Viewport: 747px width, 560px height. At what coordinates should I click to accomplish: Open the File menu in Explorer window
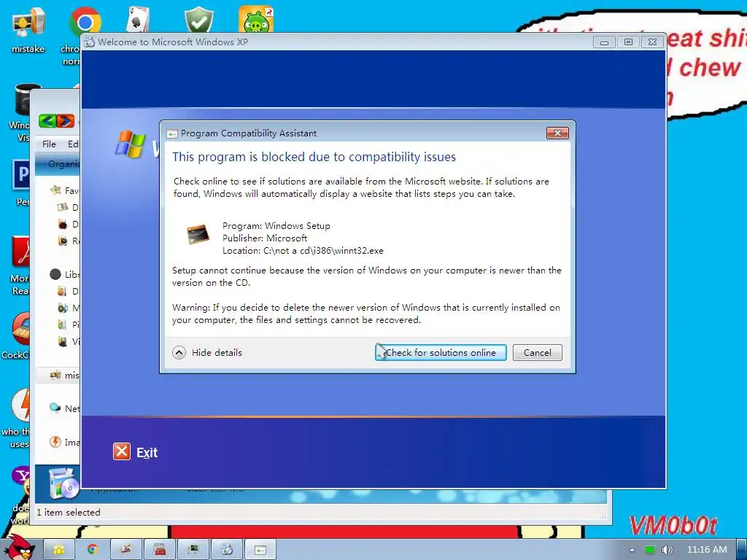[49, 144]
